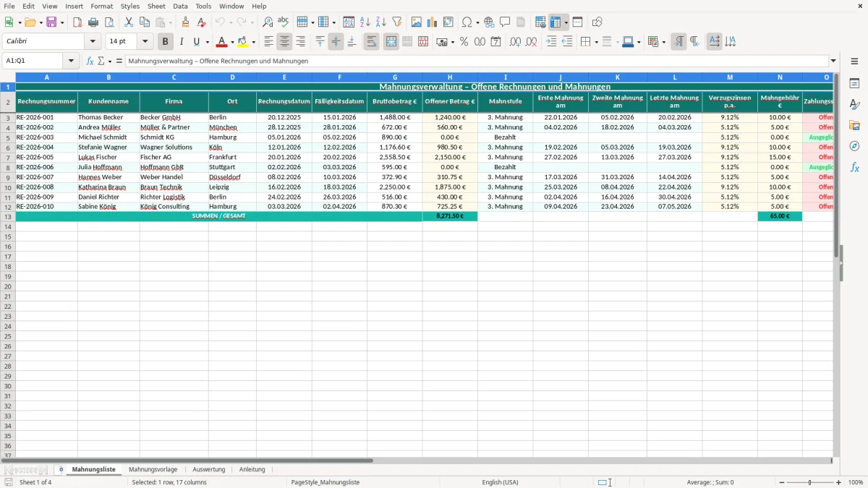Define the print area

(x=540, y=22)
